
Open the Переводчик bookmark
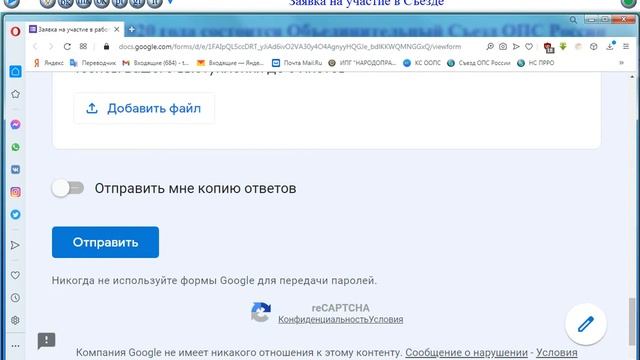pyautogui.click(x=93, y=63)
